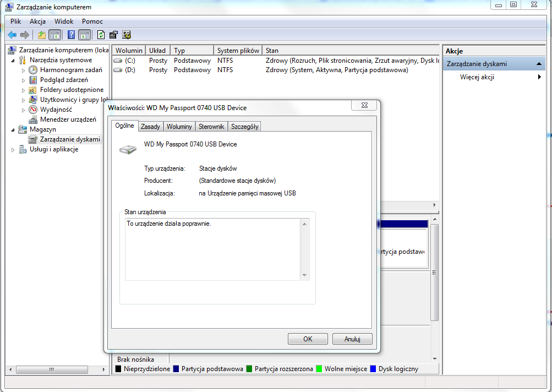
Task: Close the WD My Passport properties dialog
Action: point(364,105)
